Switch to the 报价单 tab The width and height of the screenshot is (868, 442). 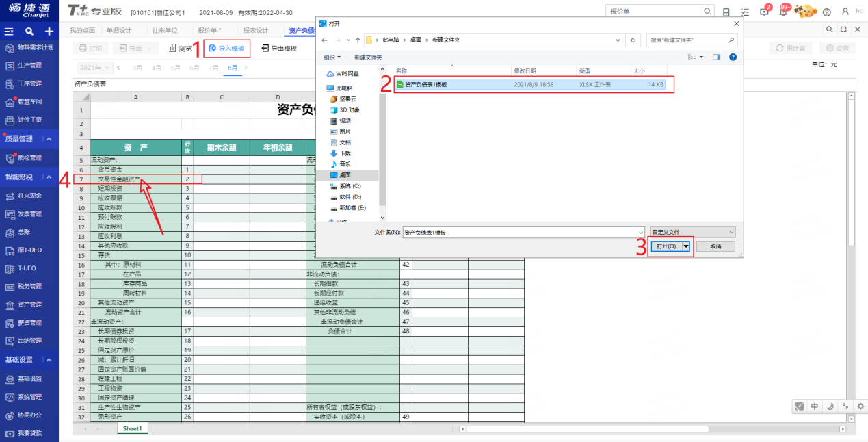point(209,30)
